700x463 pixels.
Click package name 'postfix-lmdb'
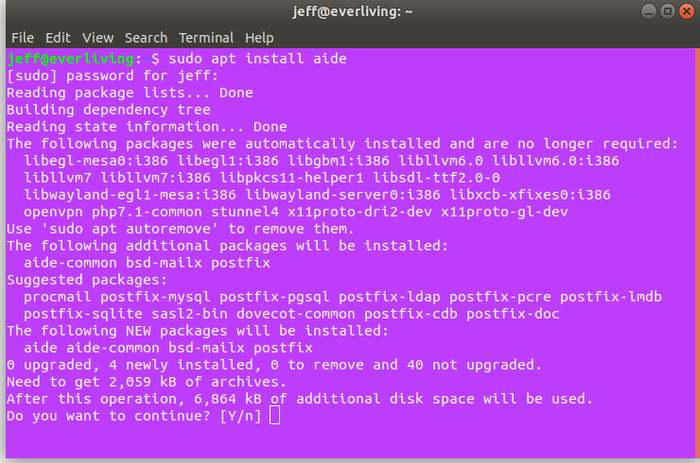tap(610, 296)
